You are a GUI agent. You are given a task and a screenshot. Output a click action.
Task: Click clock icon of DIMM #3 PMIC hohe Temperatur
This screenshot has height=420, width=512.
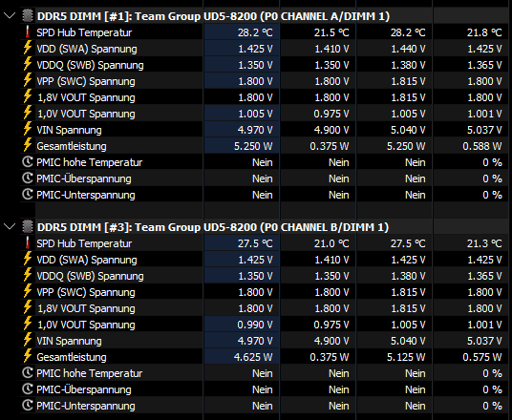tap(28, 372)
